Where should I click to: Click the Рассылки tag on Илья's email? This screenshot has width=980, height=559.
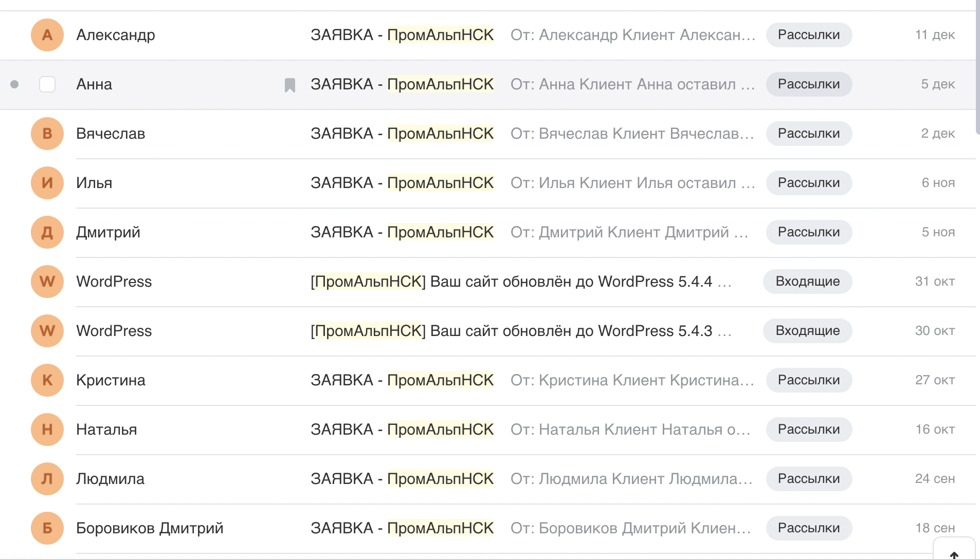pos(808,183)
